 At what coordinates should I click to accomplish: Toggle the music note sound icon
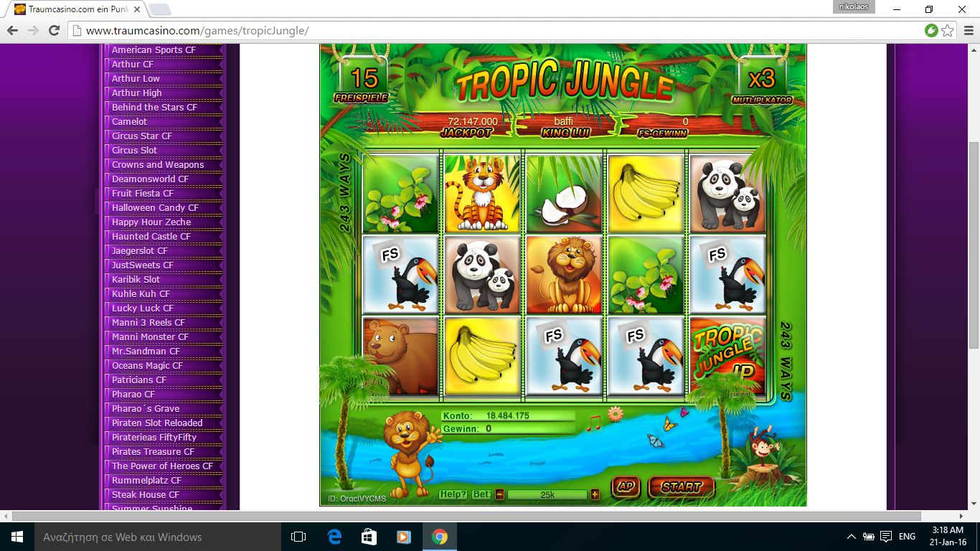[x=593, y=423]
